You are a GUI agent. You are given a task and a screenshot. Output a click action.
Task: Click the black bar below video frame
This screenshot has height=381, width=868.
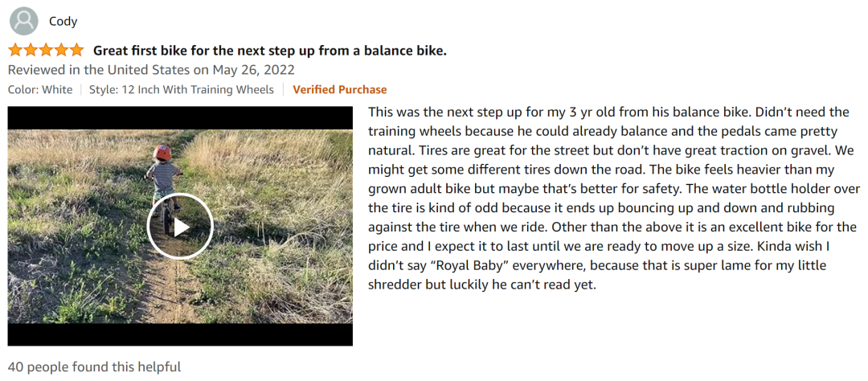coord(180,334)
